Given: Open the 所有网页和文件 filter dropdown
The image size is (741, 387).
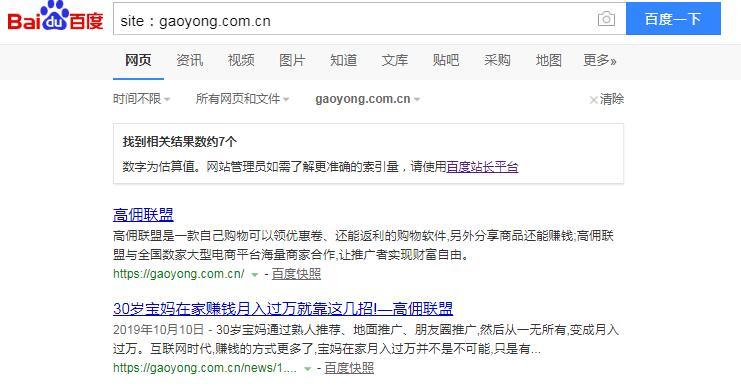Looking at the screenshot, I should (242, 99).
